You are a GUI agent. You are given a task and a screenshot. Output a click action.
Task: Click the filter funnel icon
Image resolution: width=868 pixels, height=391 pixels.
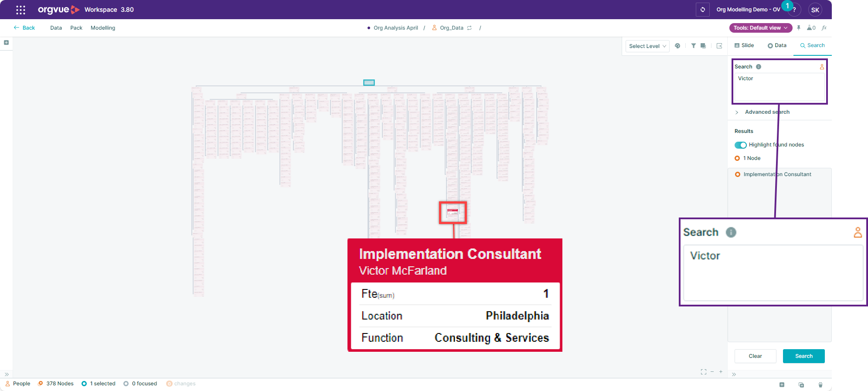coord(693,46)
